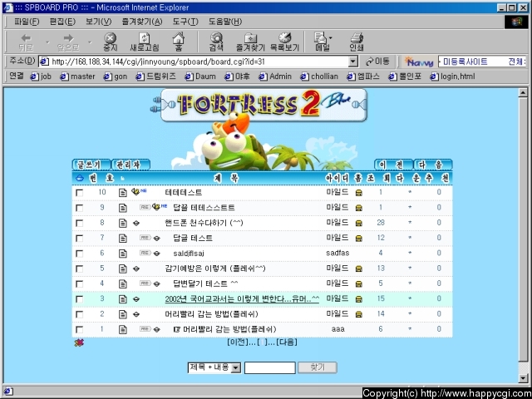This screenshot has height=399, width=532.
Task: Click the 다음 (next) board button
Action: point(433,165)
